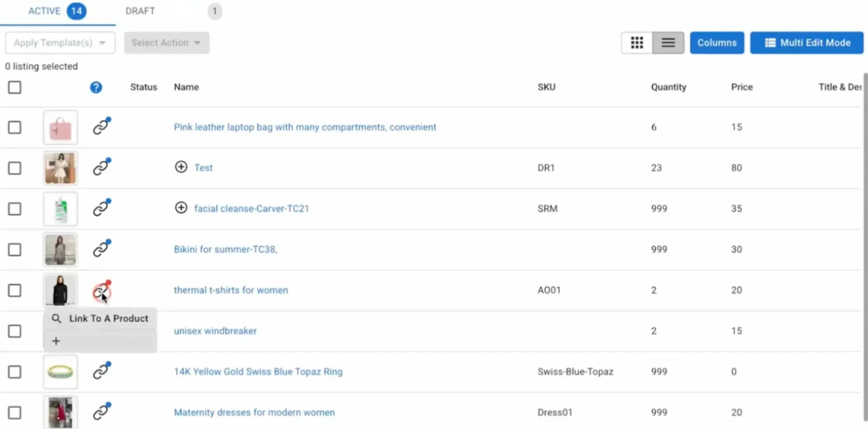This screenshot has width=868, height=429.
Task: Click the Name column header
Action: [x=186, y=87]
